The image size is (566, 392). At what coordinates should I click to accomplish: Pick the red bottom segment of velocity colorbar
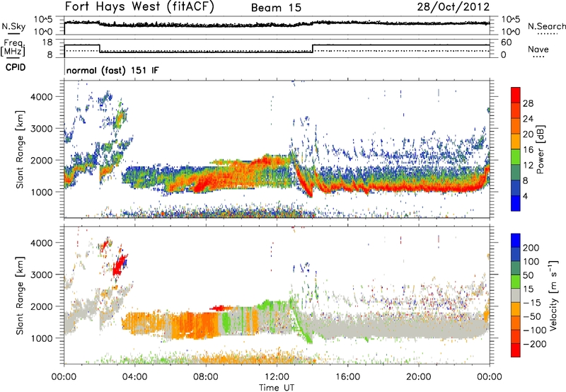(x=516, y=350)
